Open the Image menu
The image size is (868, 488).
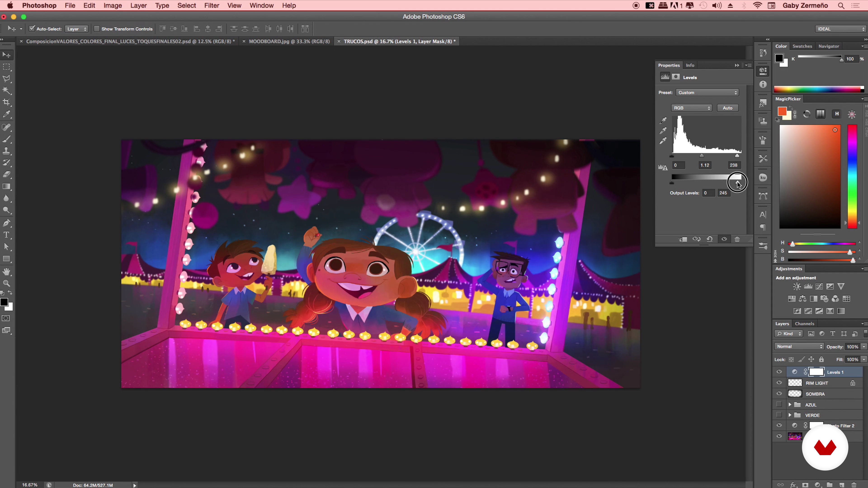[x=113, y=6]
